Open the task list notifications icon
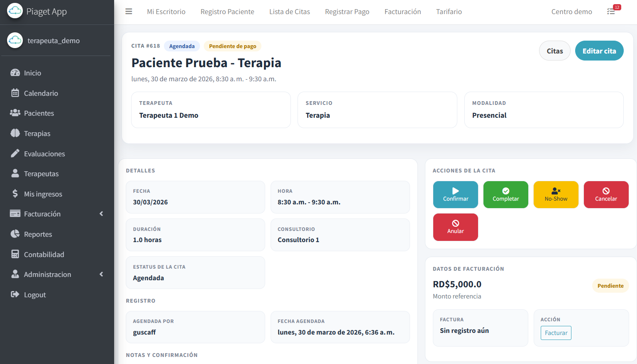The image size is (637, 364). [611, 11]
